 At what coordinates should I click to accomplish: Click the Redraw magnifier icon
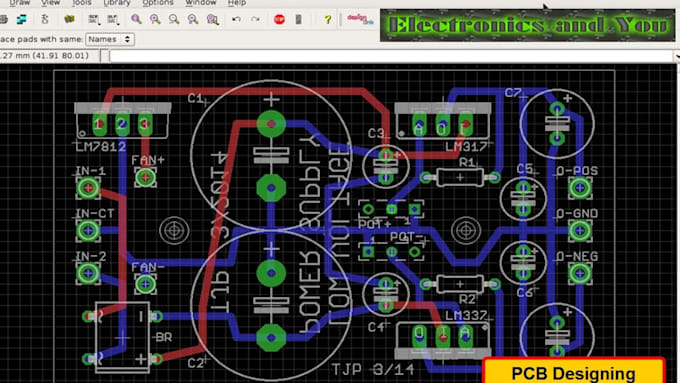tap(193, 19)
